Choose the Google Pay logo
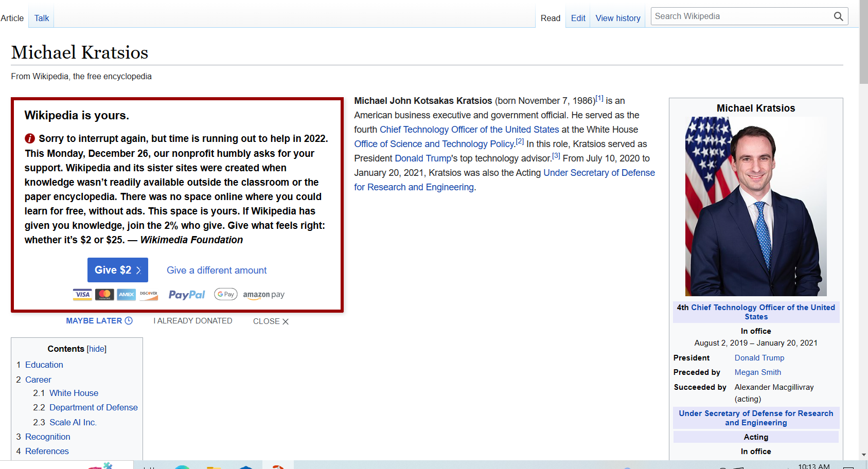The height and width of the screenshot is (469, 868). (x=225, y=294)
